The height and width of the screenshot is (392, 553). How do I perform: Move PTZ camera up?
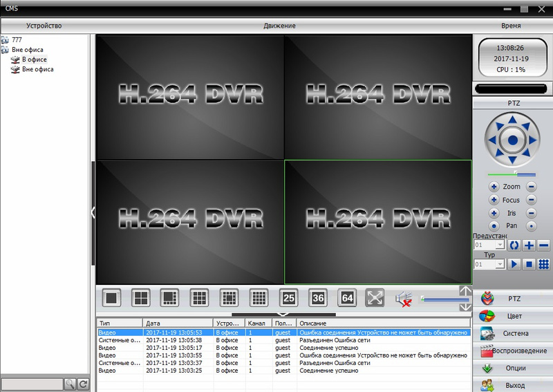click(x=512, y=120)
